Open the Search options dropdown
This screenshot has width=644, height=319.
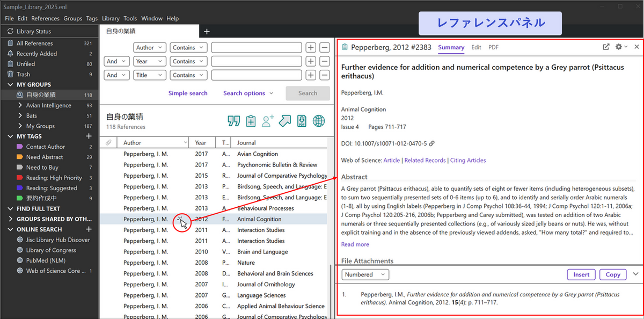click(x=248, y=93)
